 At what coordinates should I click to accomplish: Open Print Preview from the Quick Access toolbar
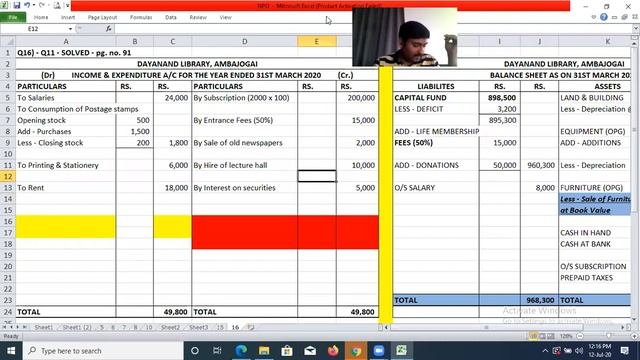pos(57,5)
